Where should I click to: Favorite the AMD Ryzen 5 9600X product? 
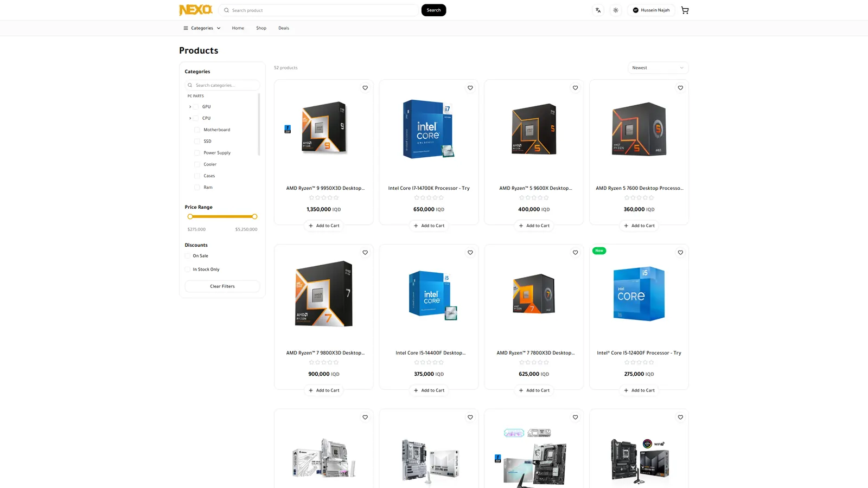(576, 88)
